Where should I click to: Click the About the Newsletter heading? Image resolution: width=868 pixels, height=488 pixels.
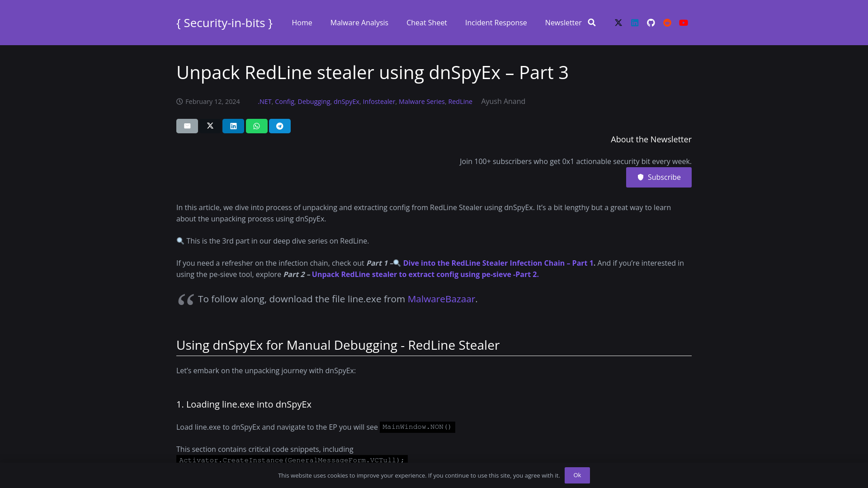[651, 139]
